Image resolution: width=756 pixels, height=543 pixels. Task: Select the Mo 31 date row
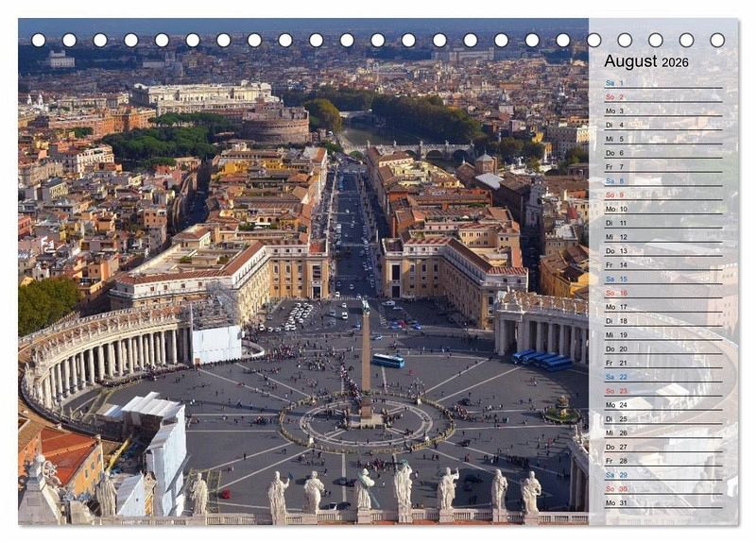(x=662, y=502)
